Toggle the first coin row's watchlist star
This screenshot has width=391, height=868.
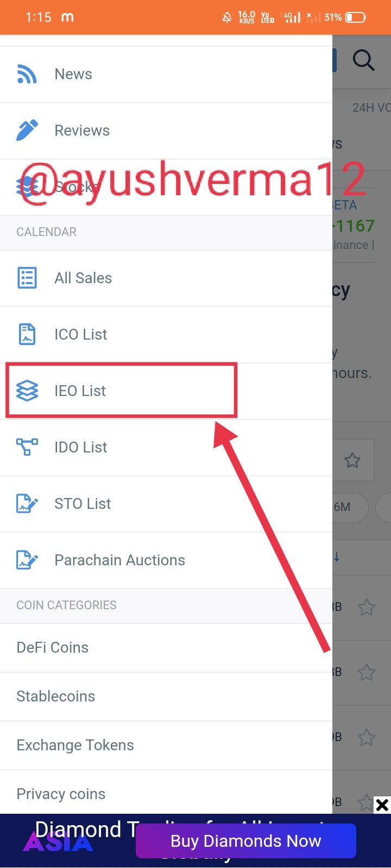click(367, 607)
